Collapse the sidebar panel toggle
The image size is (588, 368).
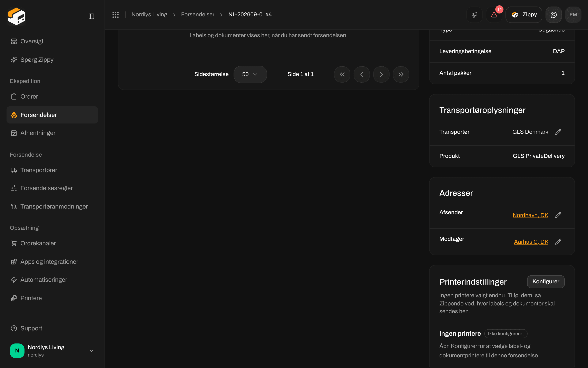pyautogui.click(x=91, y=16)
